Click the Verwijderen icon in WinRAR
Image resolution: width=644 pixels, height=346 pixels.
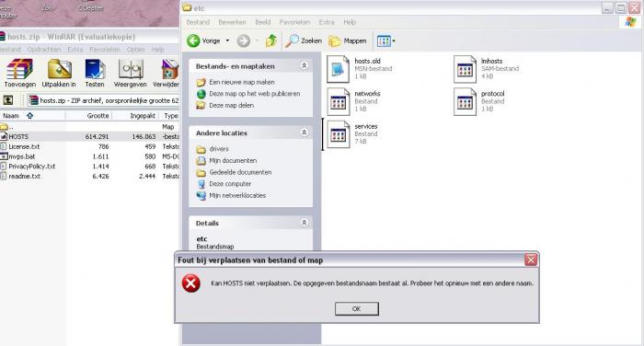pyautogui.click(x=167, y=73)
